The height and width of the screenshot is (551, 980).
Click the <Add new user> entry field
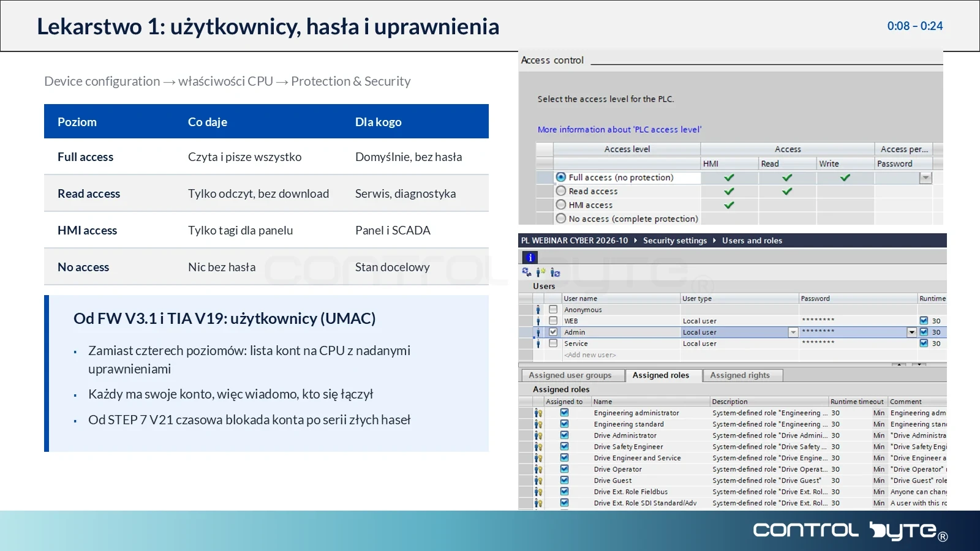[590, 355]
